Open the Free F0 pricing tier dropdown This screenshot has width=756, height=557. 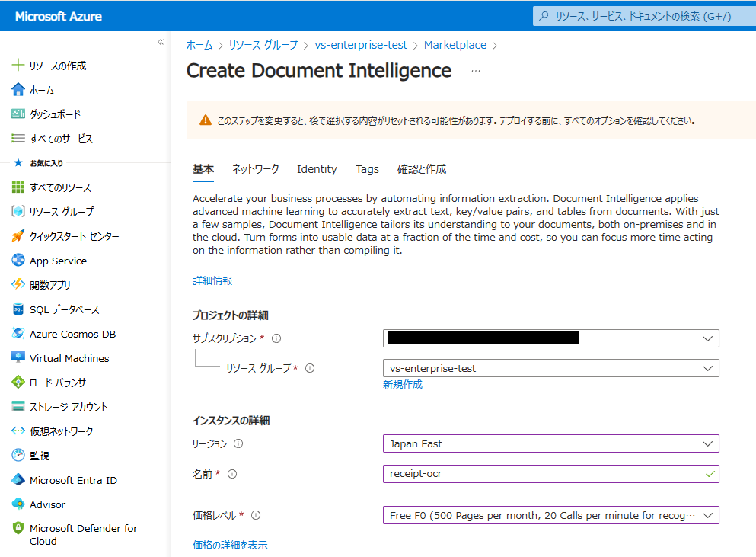tap(550, 515)
